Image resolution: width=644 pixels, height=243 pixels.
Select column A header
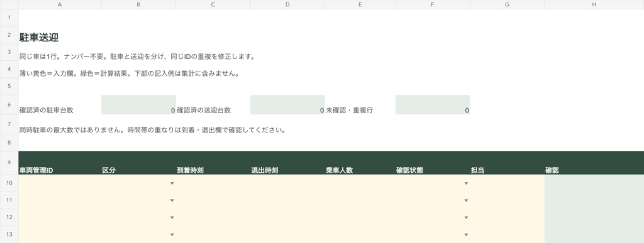[60, 4]
